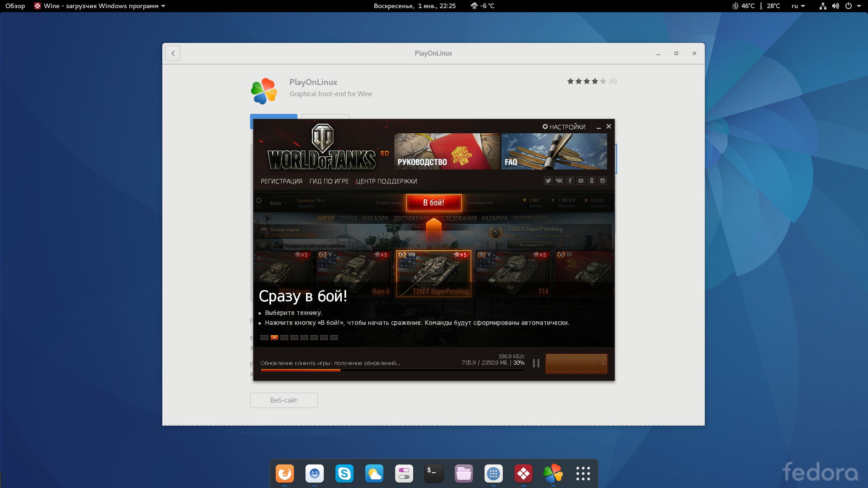Click the Odnoklassniki social icon
The image size is (868, 488).
[x=592, y=181]
